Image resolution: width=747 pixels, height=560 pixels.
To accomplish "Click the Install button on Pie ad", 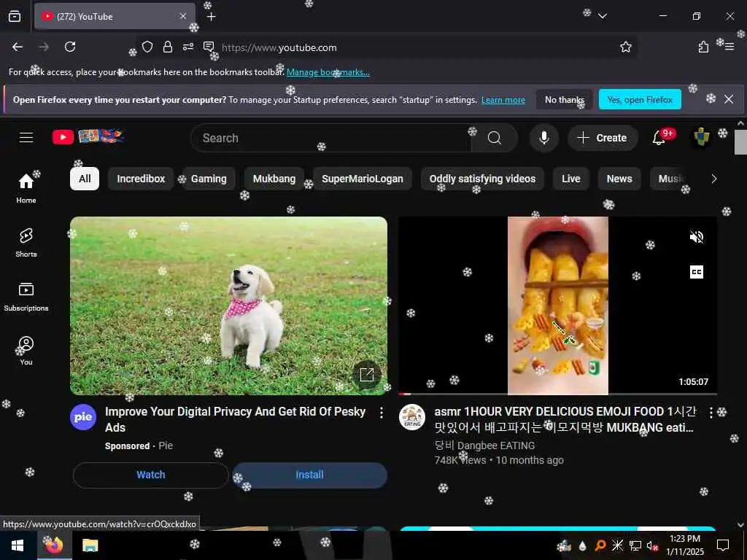I will [309, 475].
